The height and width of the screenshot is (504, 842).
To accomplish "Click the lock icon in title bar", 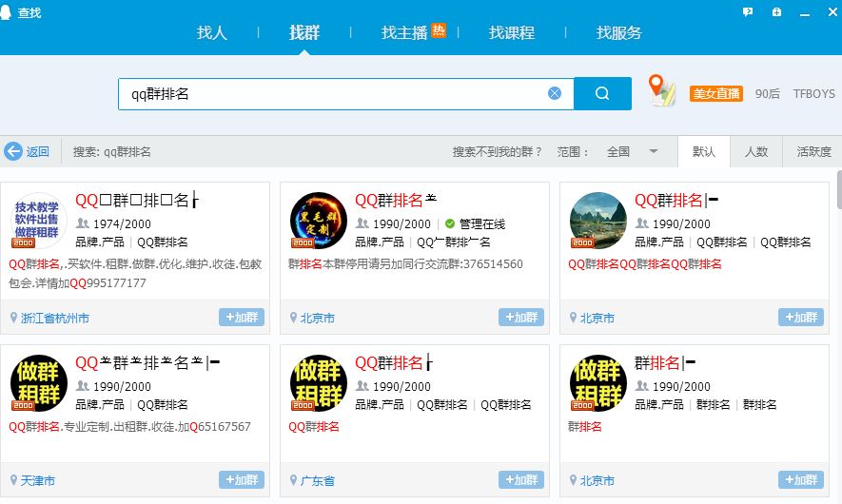I will pos(776,11).
